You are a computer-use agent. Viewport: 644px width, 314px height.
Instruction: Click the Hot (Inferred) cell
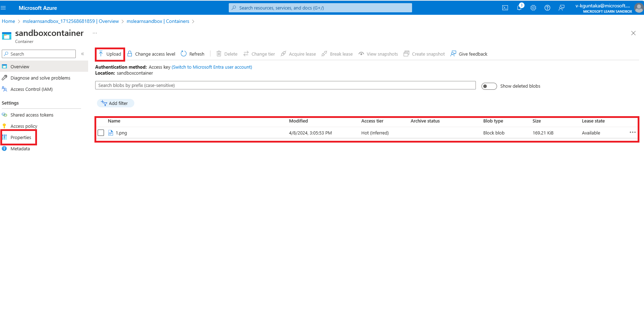point(375,133)
